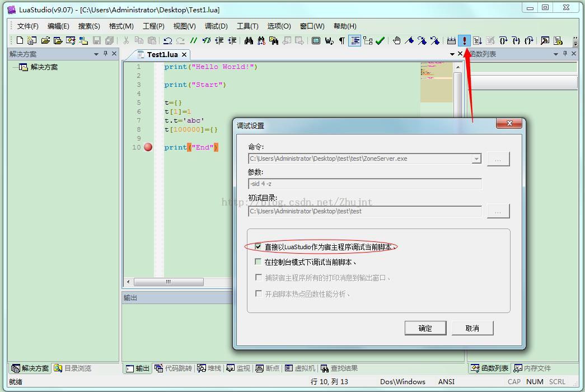Create a new file from the toolbar
This screenshot has width=585, height=392.
pyautogui.click(x=20, y=40)
